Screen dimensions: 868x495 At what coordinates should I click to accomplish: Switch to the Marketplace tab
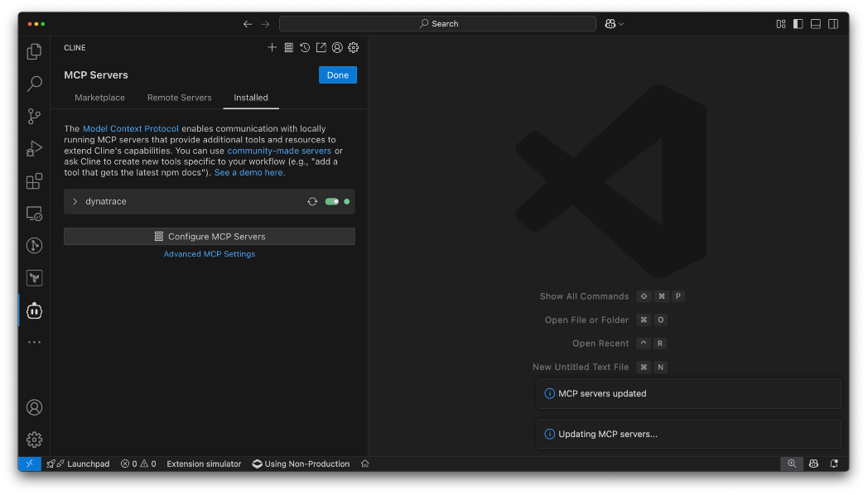click(x=99, y=97)
